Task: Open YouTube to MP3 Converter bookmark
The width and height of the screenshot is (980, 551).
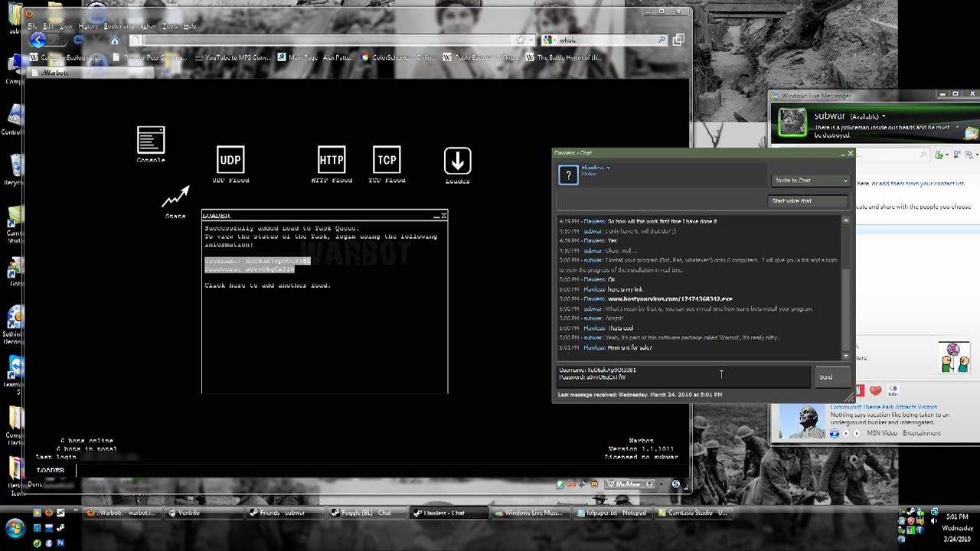Action: (x=233, y=57)
